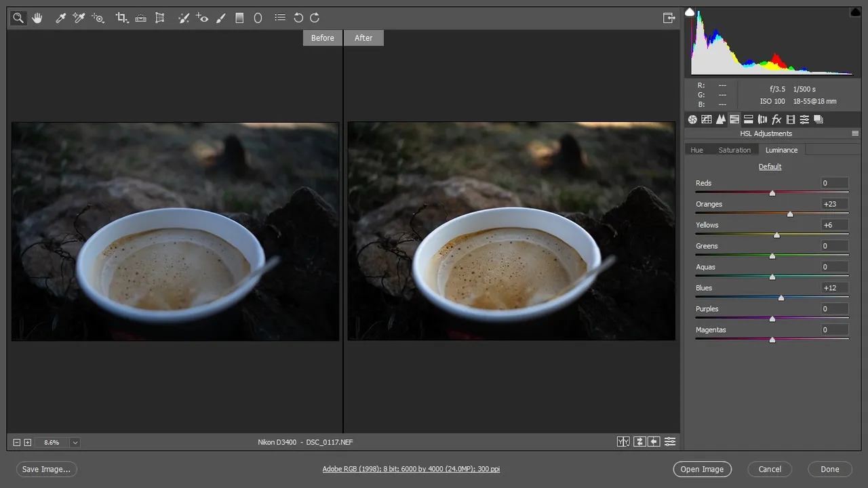This screenshot has height=488, width=868.
Task: Open the Tone Curve panel
Action: (x=707, y=119)
